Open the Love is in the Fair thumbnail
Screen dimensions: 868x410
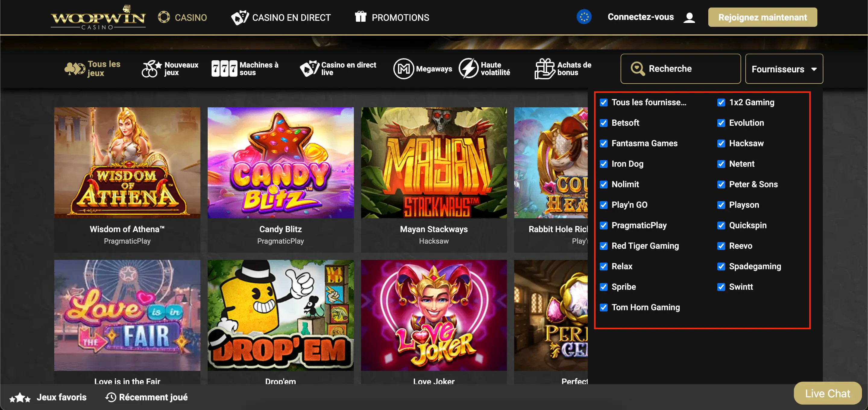[127, 315]
